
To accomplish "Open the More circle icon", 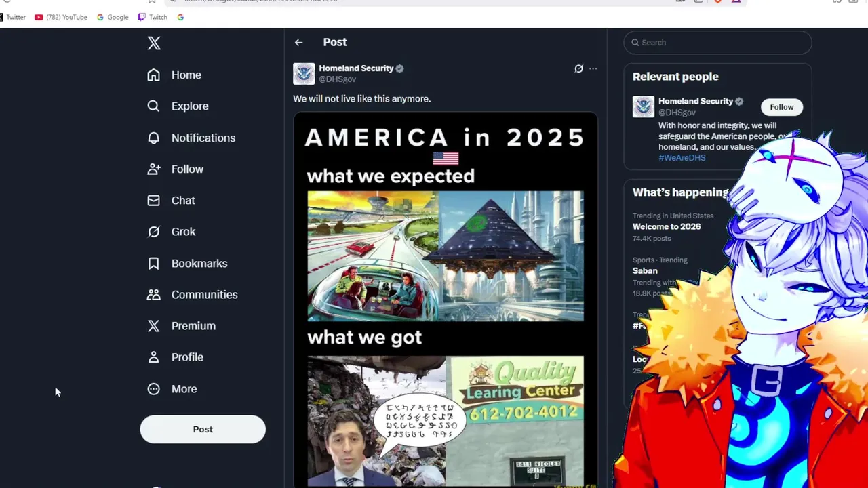I will click(x=154, y=389).
